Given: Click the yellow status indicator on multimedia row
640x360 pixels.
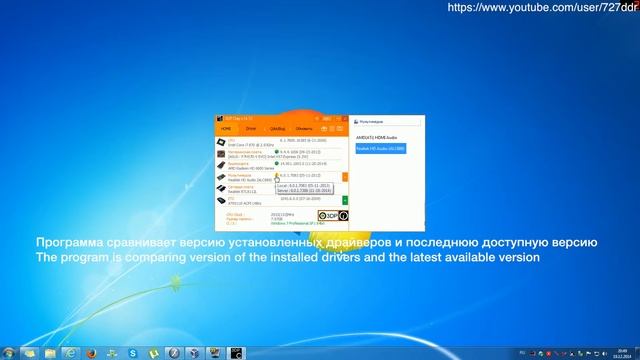Looking at the screenshot, I should point(276,175).
